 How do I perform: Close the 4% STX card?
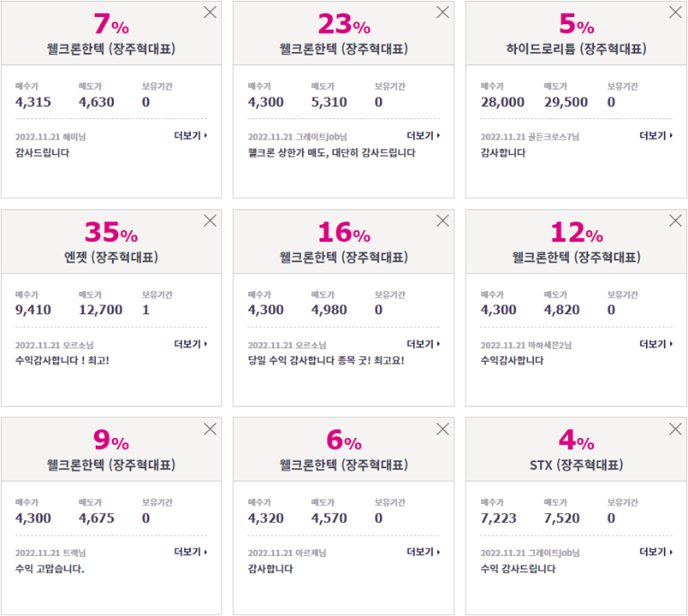click(675, 429)
